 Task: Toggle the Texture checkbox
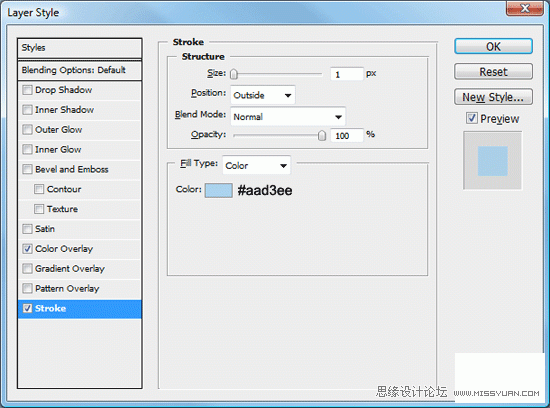point(39,209)
